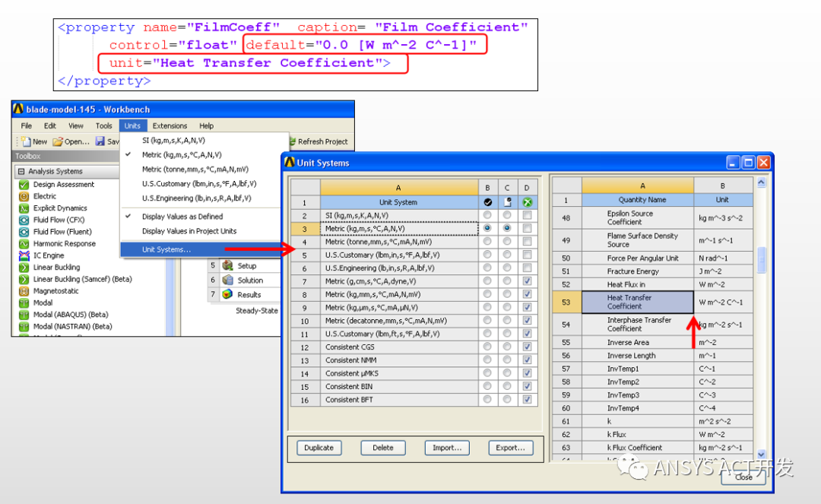Click the New project icon in Workbench toolbar

click(25, 141)
